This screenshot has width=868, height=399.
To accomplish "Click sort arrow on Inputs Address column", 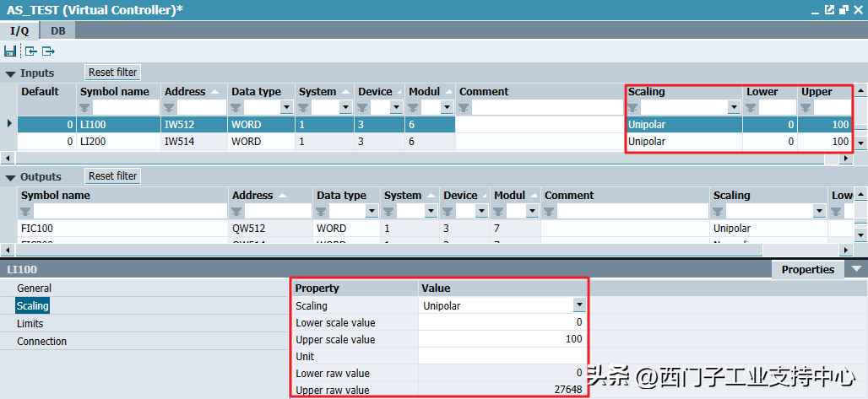I will (x=215, y=92).
